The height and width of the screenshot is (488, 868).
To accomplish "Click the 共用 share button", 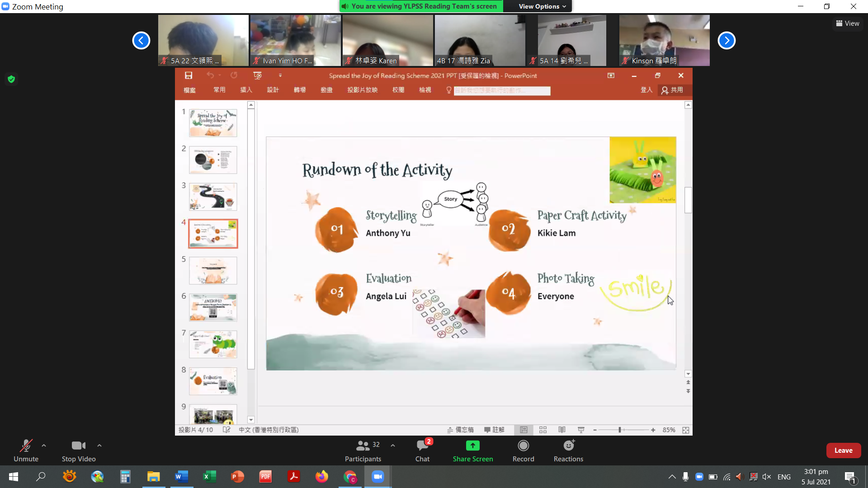I will click(x=672, y=90).
